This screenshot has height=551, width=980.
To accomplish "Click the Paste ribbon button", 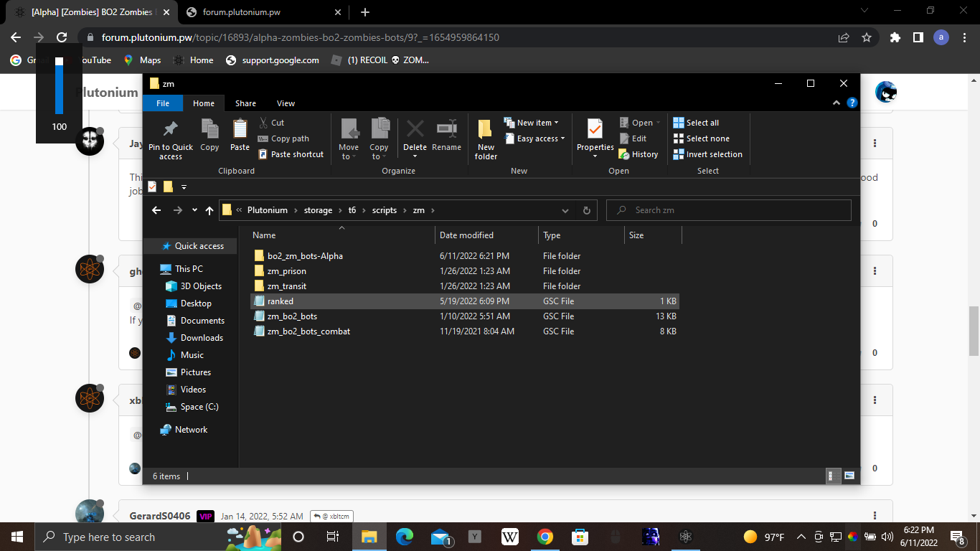I will tap(240, 136).
